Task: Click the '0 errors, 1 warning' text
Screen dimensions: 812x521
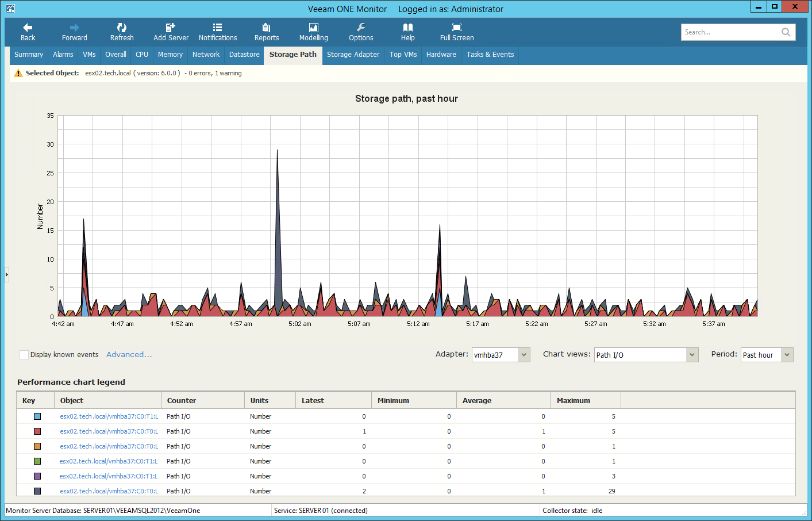Action: 215,73
